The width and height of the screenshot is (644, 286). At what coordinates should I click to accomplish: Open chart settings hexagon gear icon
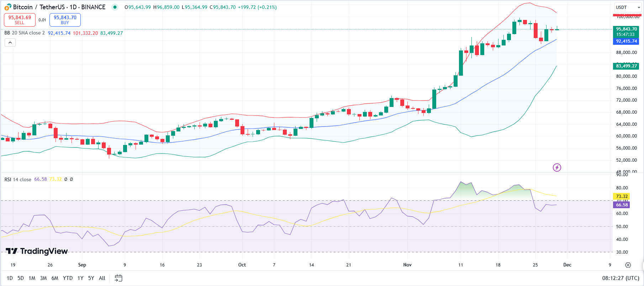click(628, 265)
